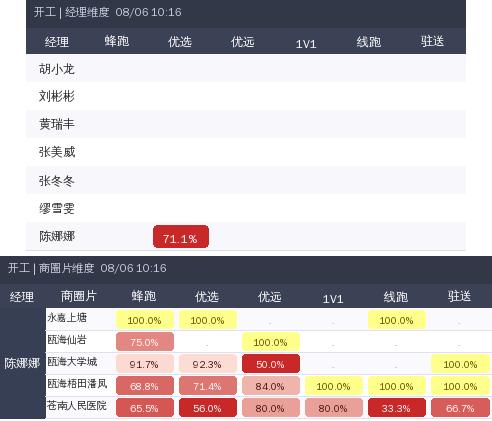The image size is (492, 421).
Task: Click the 33.3% cell for 苍南人民医院
Action: tap(397, 408)
